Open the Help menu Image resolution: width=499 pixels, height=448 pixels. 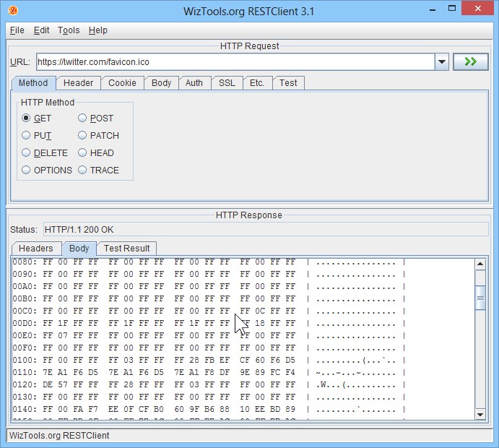tap(98, 30)
